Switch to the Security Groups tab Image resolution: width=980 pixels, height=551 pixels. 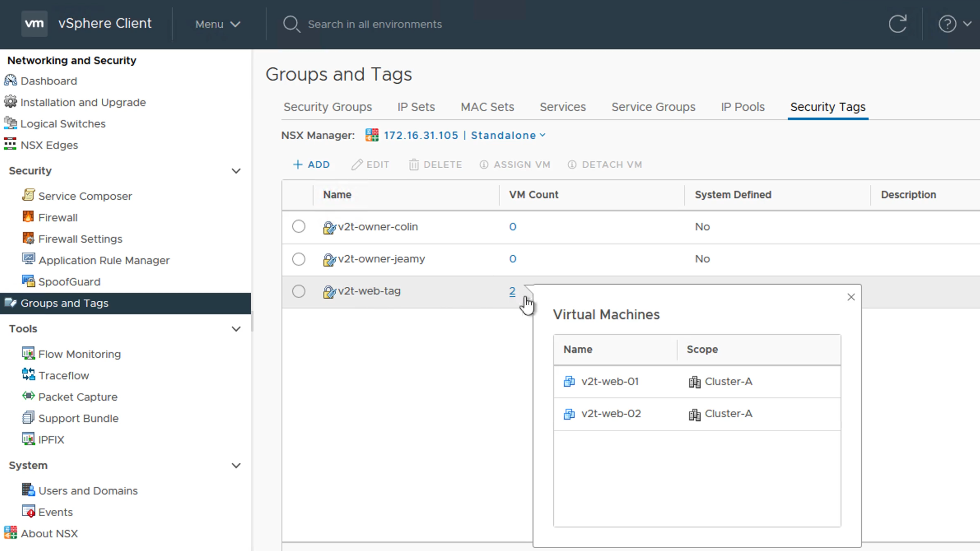(x=328, y=107)
